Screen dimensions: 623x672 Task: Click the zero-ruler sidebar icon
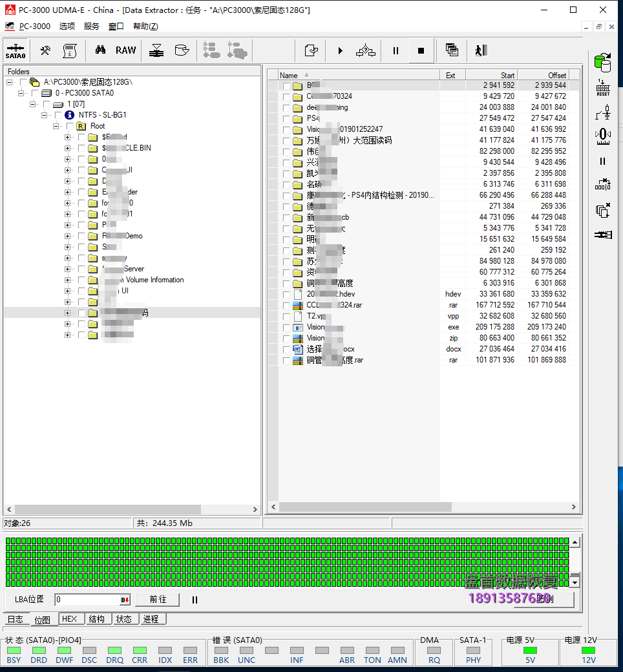tap(603, 136)
